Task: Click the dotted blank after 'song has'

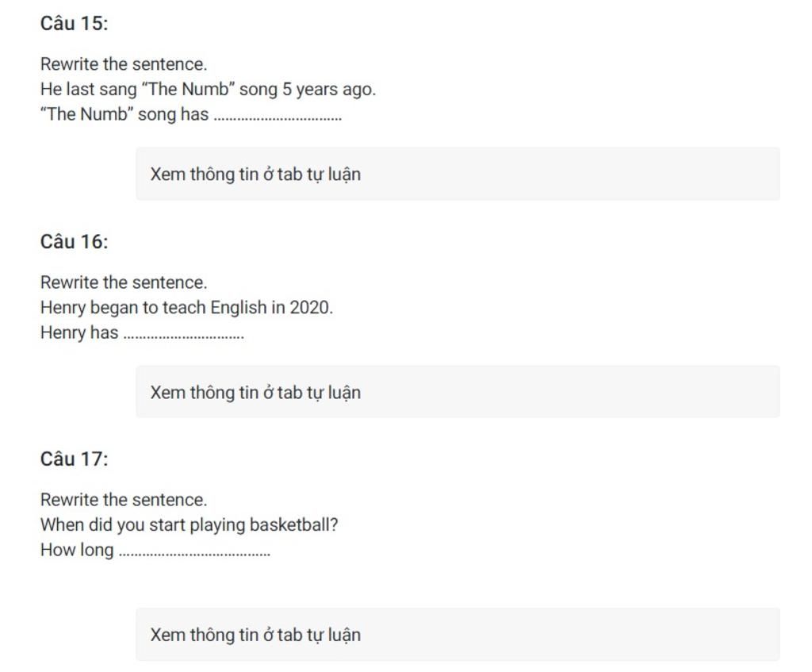Action: pos(278,118)
